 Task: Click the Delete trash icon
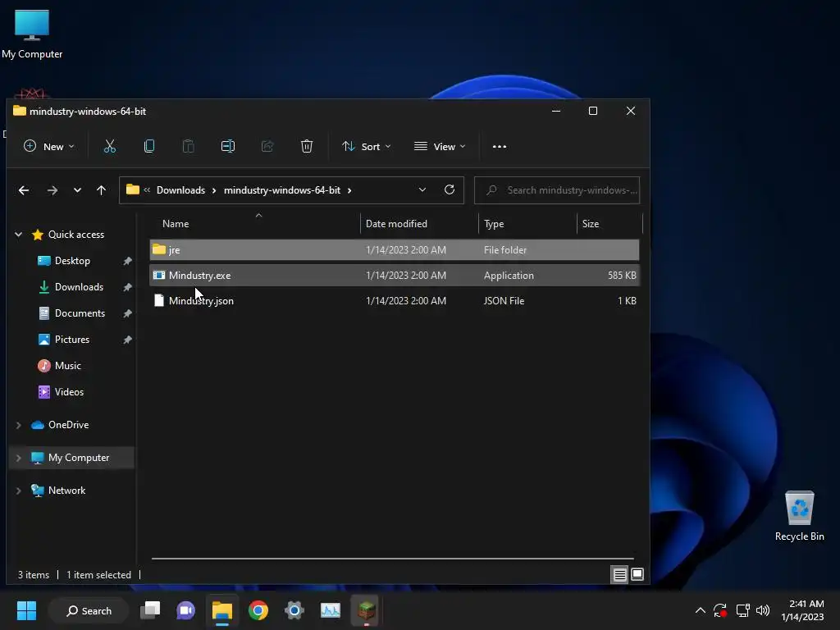click(307, 146)
